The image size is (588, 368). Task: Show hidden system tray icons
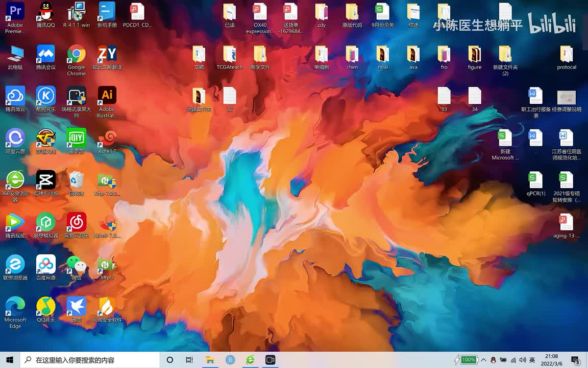pyautogui.click(x=484, y=360)
